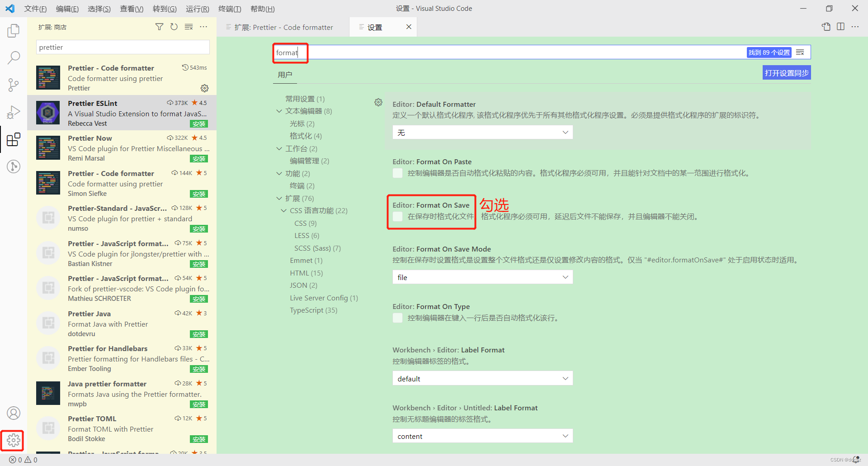Select HTML (15) settings category
The width and height of the screenshot is (868, 466).
(x=306, y=273)
